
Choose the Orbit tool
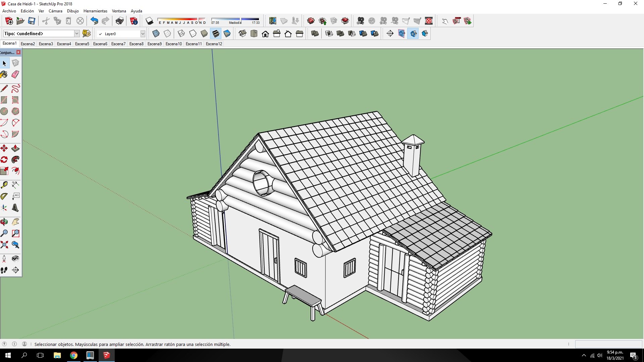(4, 222)
